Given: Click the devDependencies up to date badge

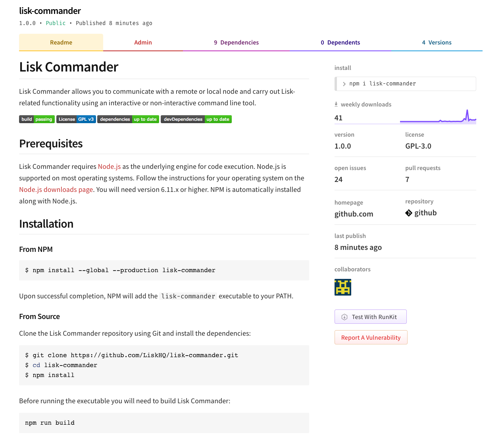Looking at the screenshot, I should pyautogui.click(x=196, y=119).
